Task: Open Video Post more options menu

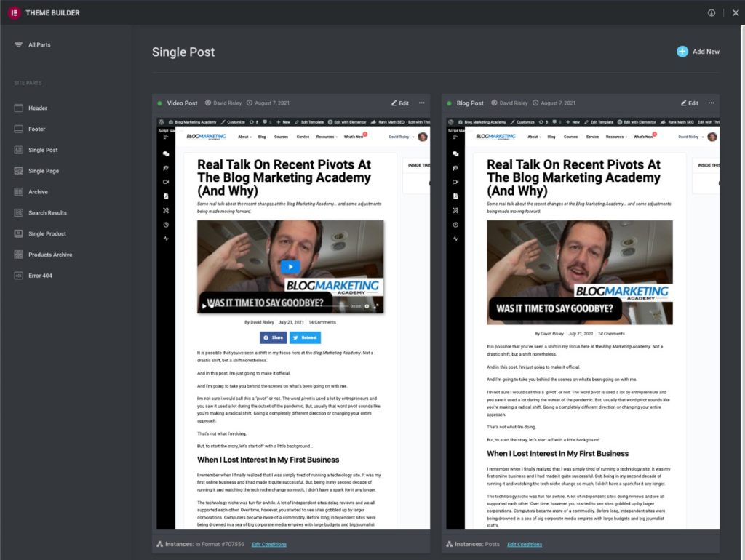Action: [x=421, y=103]
